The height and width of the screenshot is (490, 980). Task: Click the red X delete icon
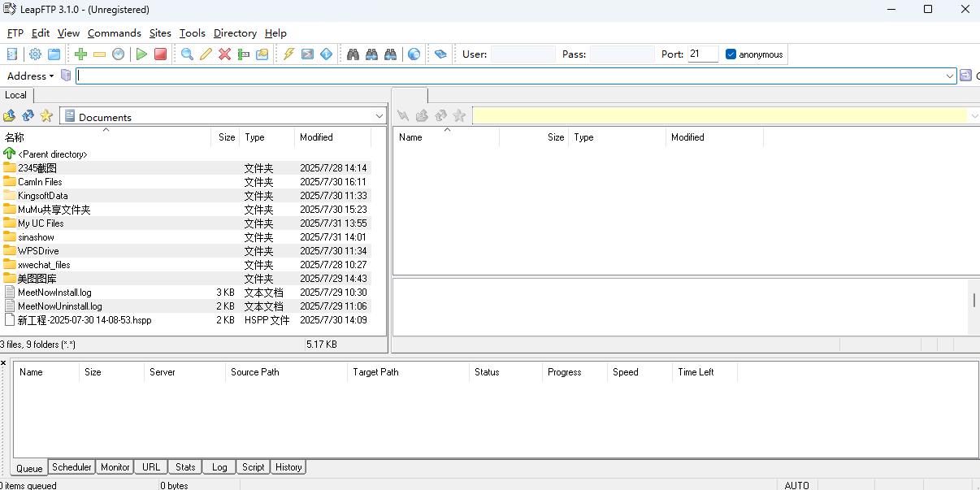pyautogui.click(x=224, y=54)
